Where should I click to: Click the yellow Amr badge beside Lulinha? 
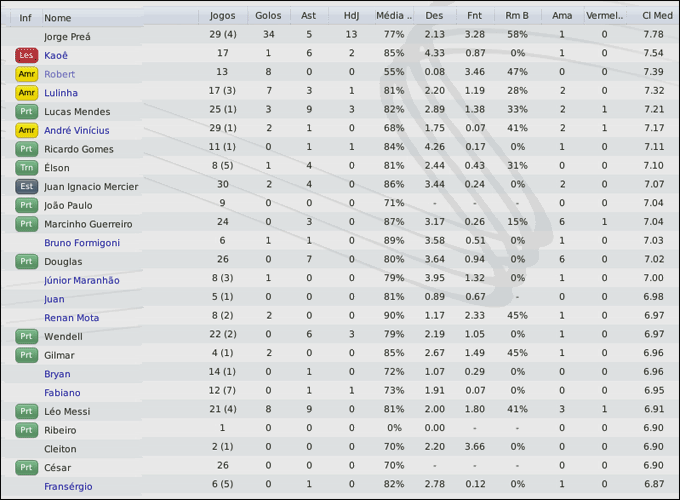pyautogui.click(x=26, y=92)
